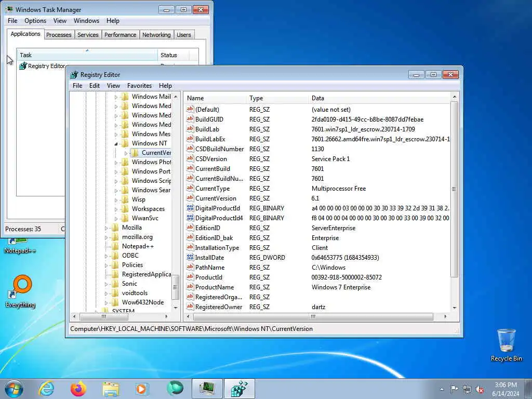The height and width of the screenshot is (399, 532).
Task: Click values pane horizontal scrollbar thumb
Action: 313,316
